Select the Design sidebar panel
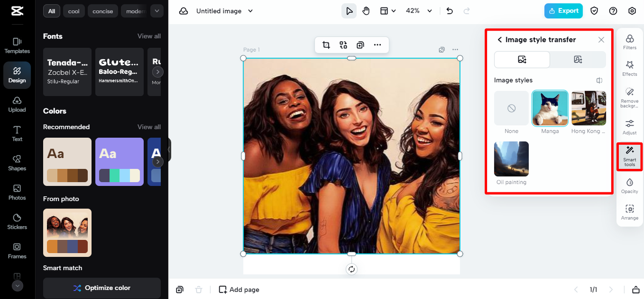 17,74
